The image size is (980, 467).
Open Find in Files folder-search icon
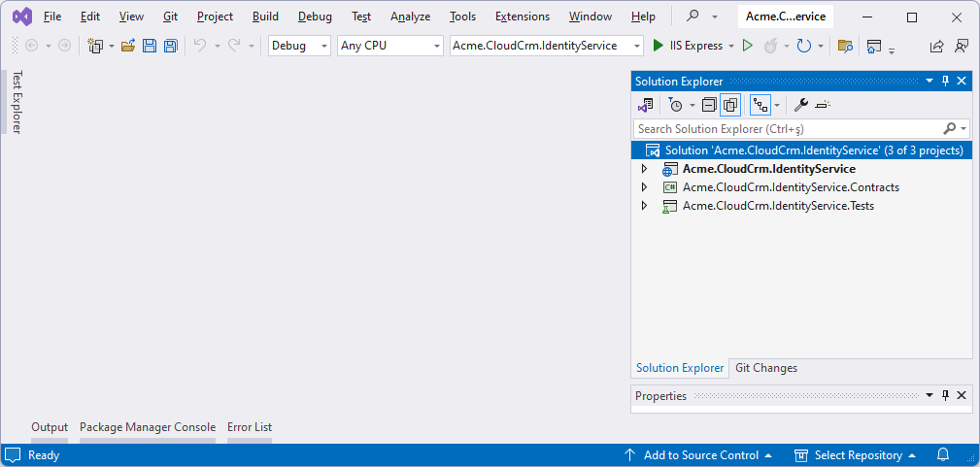[845, 46]
